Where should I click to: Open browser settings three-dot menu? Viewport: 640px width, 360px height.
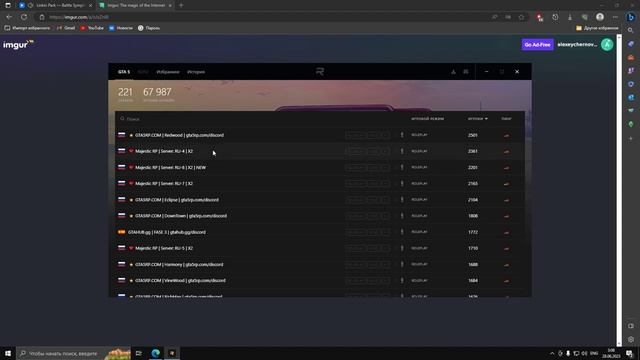click(615, 17)
